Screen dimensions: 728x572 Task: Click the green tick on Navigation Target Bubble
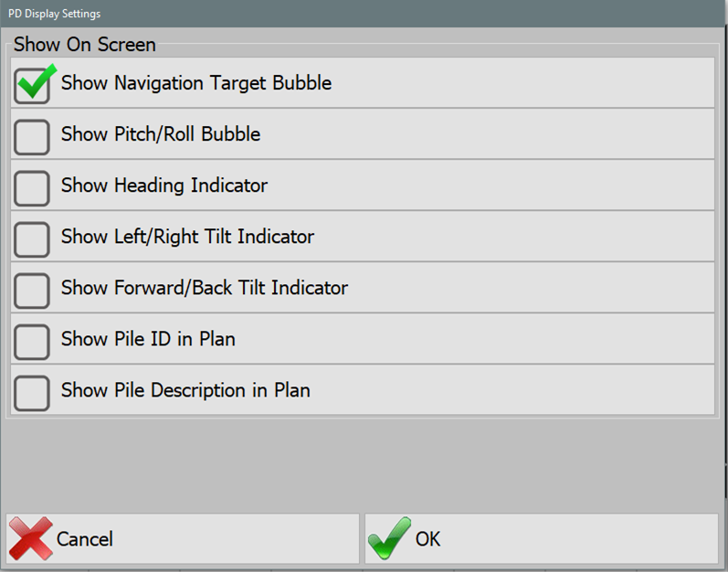pyautogui.click(x=36, y=82)
